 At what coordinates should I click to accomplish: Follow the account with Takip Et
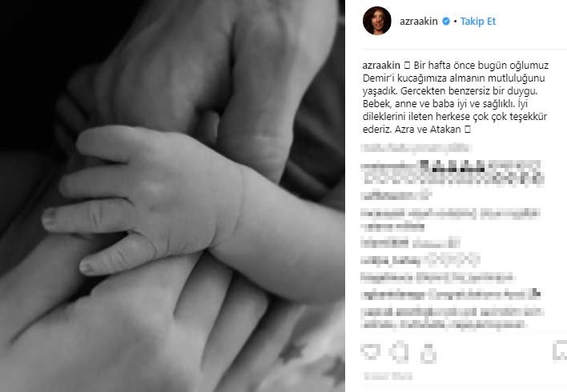477,22
